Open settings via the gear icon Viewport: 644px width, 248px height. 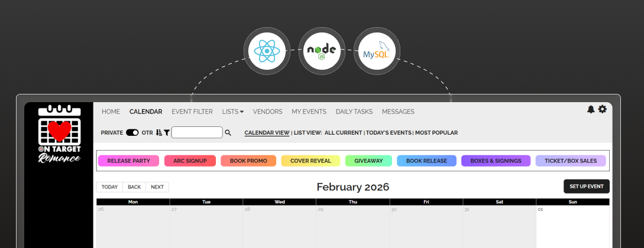pos(603,109)
